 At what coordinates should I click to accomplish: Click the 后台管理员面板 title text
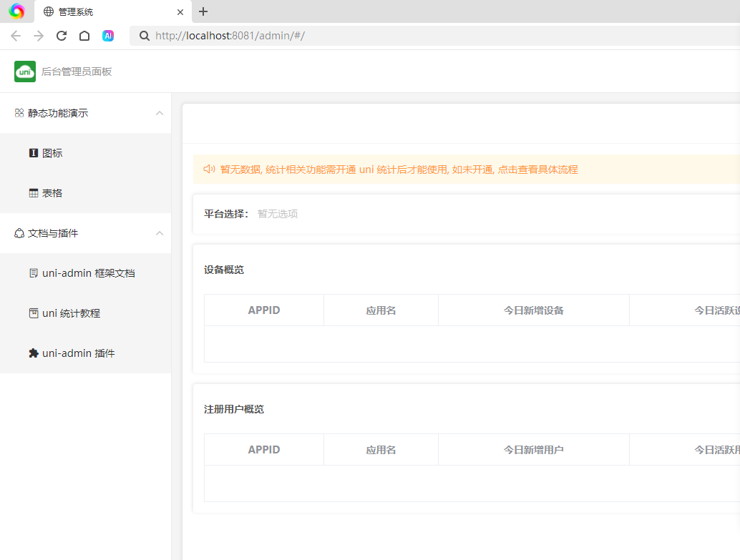77,72
